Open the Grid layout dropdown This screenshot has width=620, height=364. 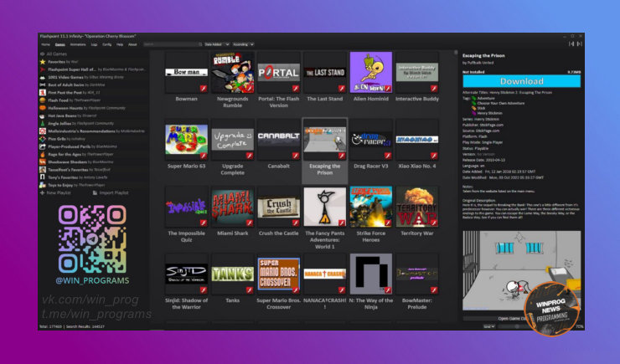point(489,326)
